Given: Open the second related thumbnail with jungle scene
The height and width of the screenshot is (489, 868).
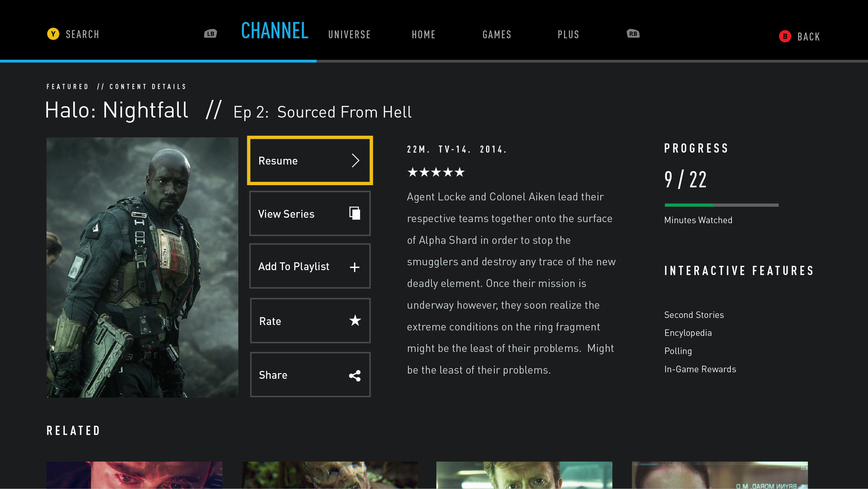Looking at the screenshot, I should 330,475.
